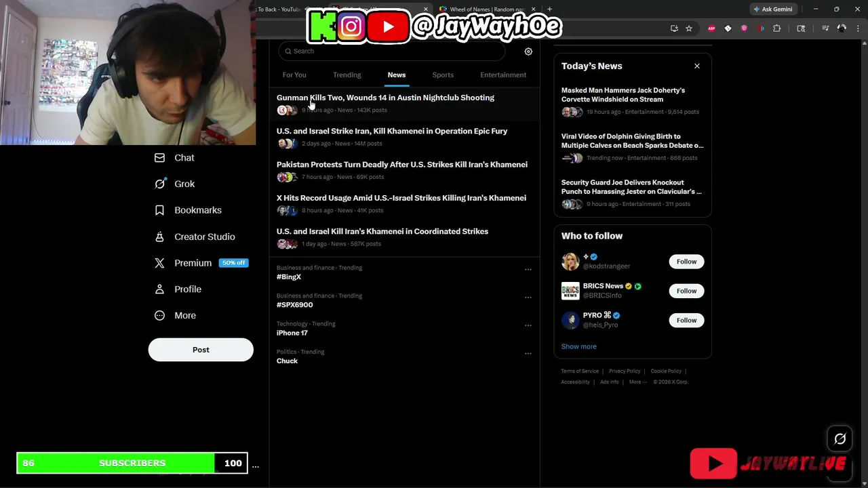Open more options for Chuck trend
The image size is (868, 488).
pos(528,353)
